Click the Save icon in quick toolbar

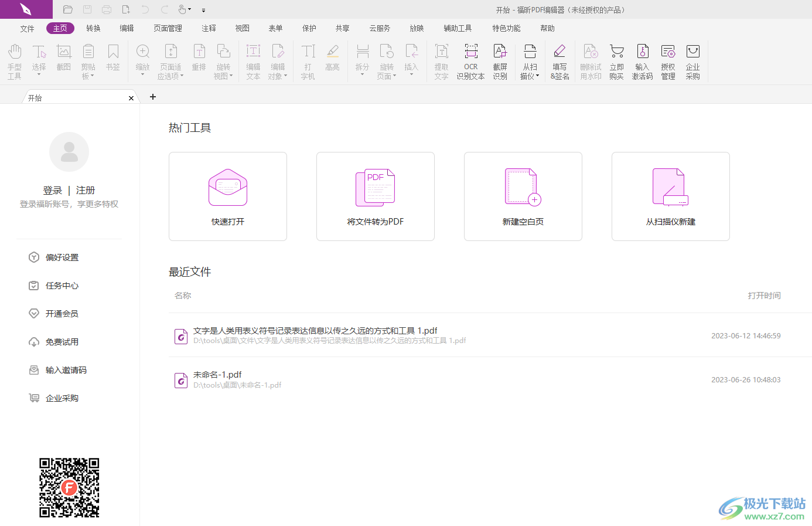click(87, 9)
